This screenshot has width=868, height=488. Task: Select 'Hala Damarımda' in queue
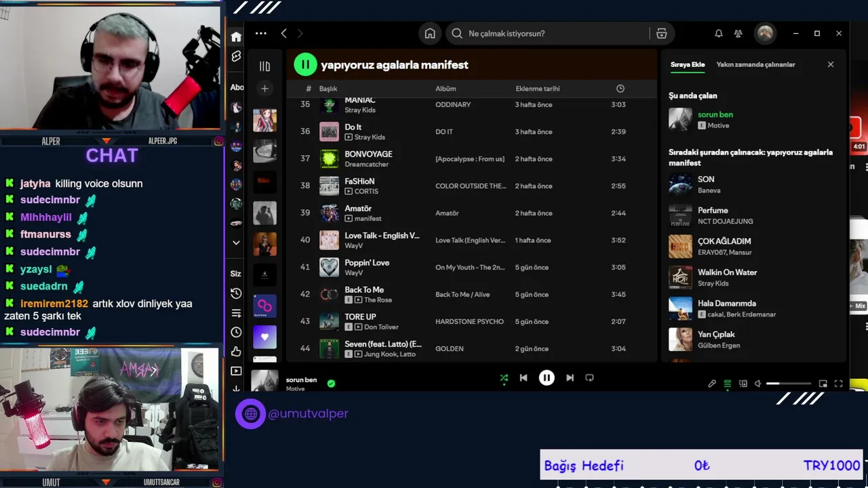(753, 308)
